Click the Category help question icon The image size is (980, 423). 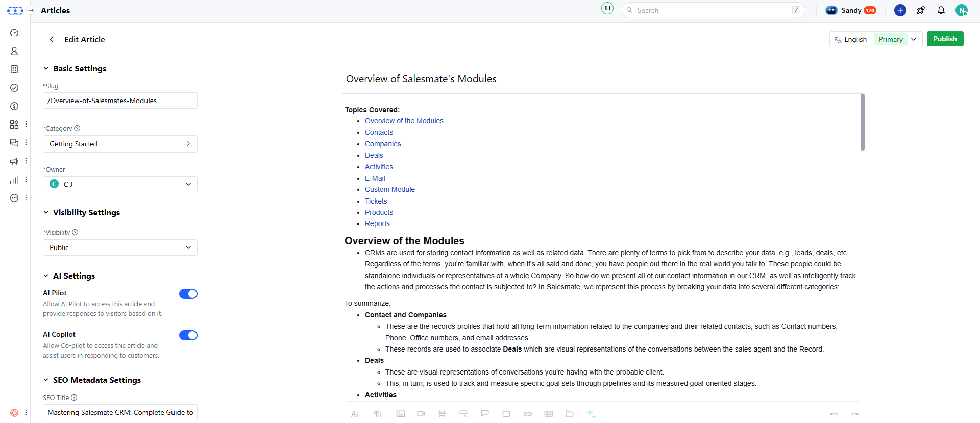(77, 128)
